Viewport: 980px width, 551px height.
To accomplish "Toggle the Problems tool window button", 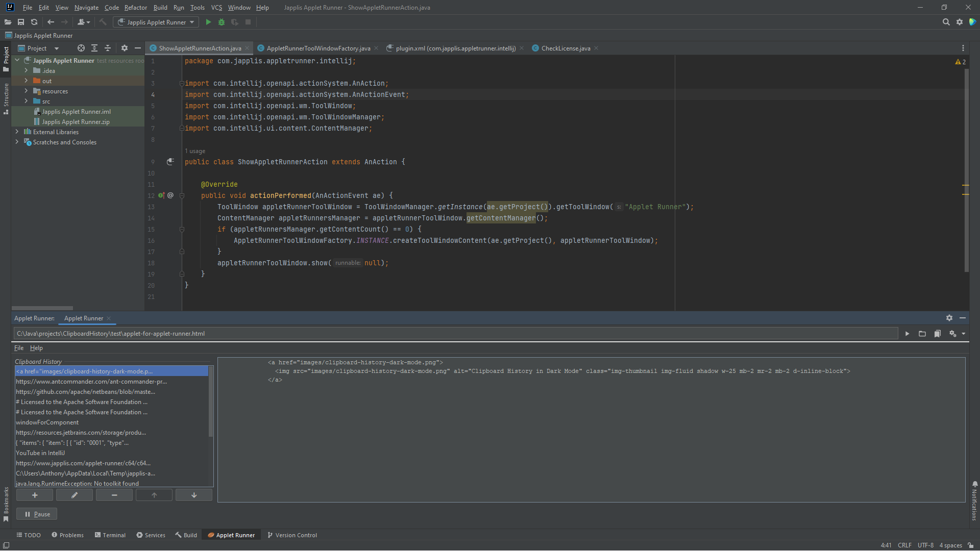I will point(67,535).
